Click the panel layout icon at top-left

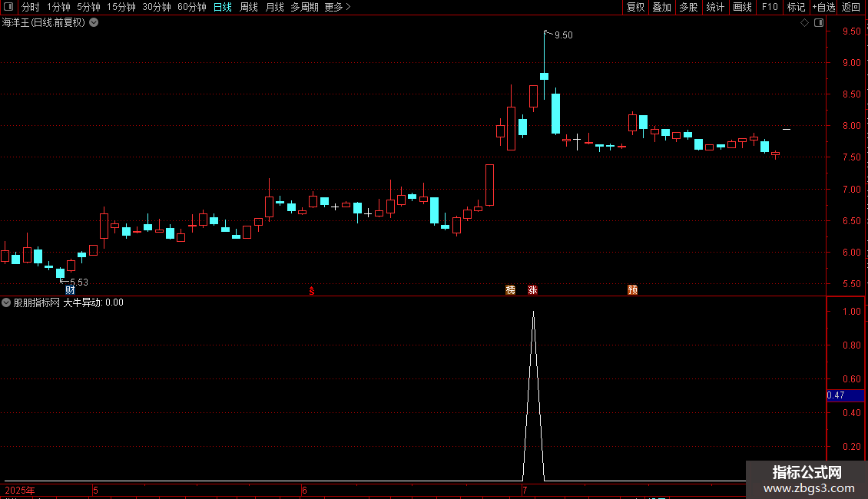8,7
